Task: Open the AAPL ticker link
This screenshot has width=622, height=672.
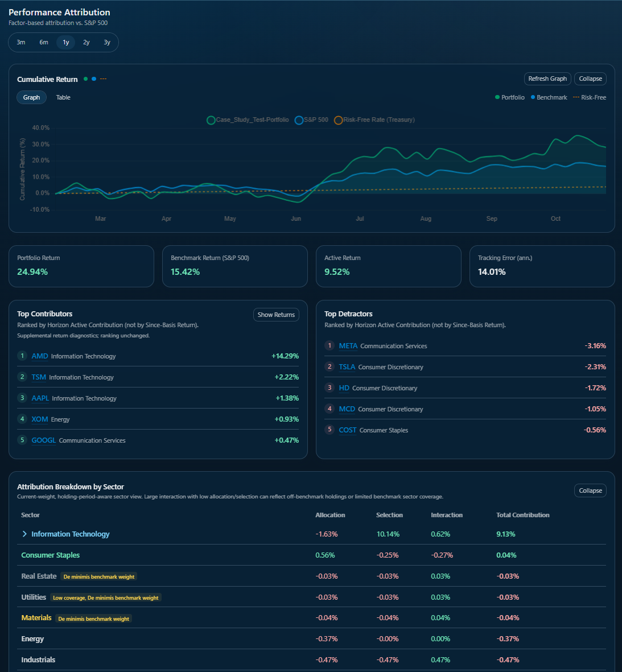Action: pyautogui.click(x=40, y=398)
